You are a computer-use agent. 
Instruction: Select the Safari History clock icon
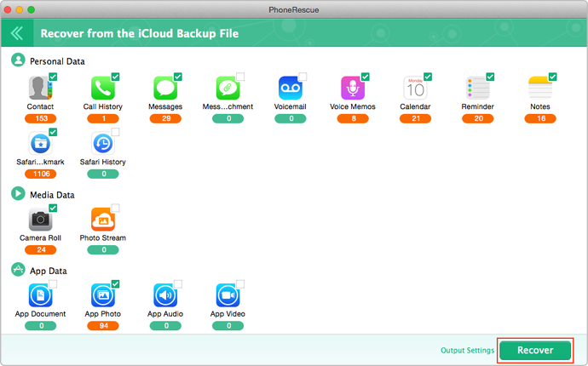102,143
